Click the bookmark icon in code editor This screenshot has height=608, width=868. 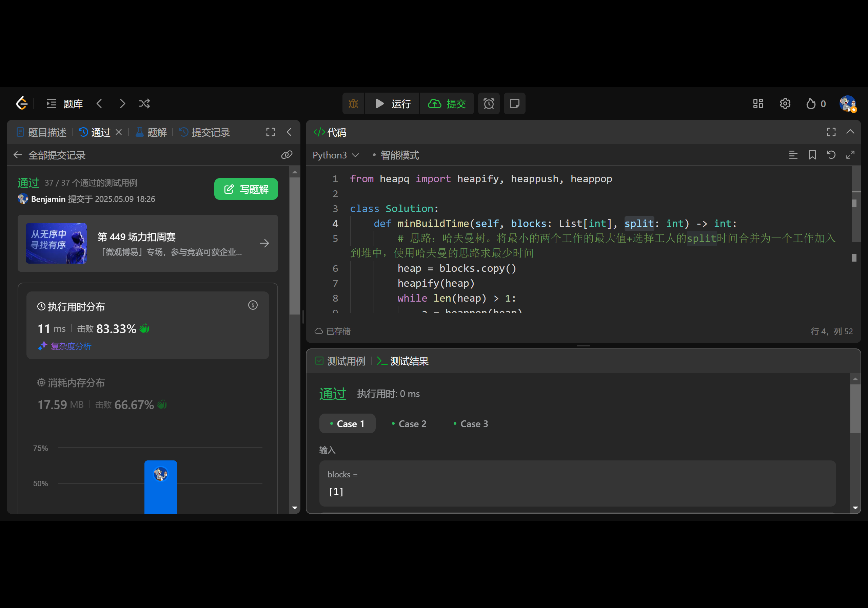coord(812,155)
